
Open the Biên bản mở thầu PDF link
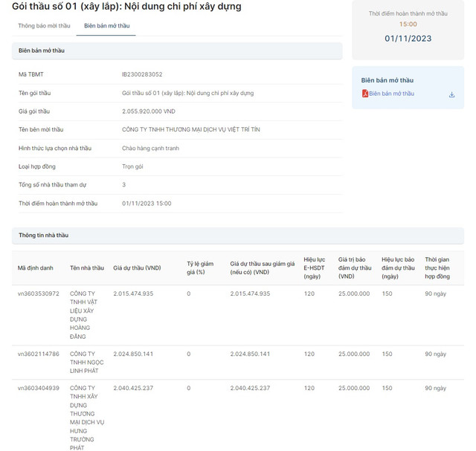(392, 94)
